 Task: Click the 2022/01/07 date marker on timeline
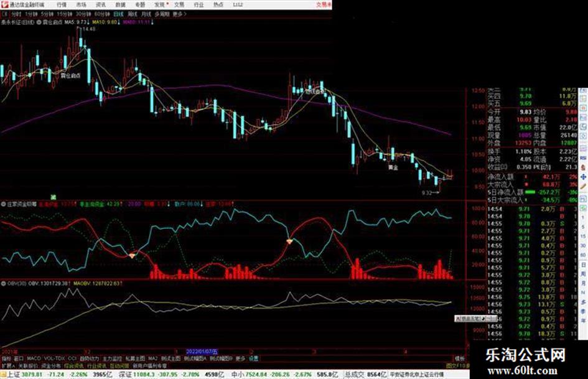click(x=202, y=352)
